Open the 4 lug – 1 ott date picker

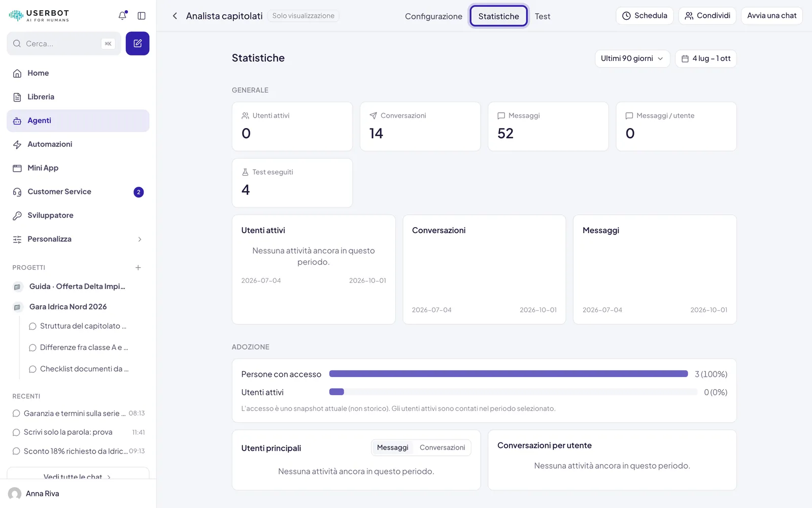tap(705, 58)
